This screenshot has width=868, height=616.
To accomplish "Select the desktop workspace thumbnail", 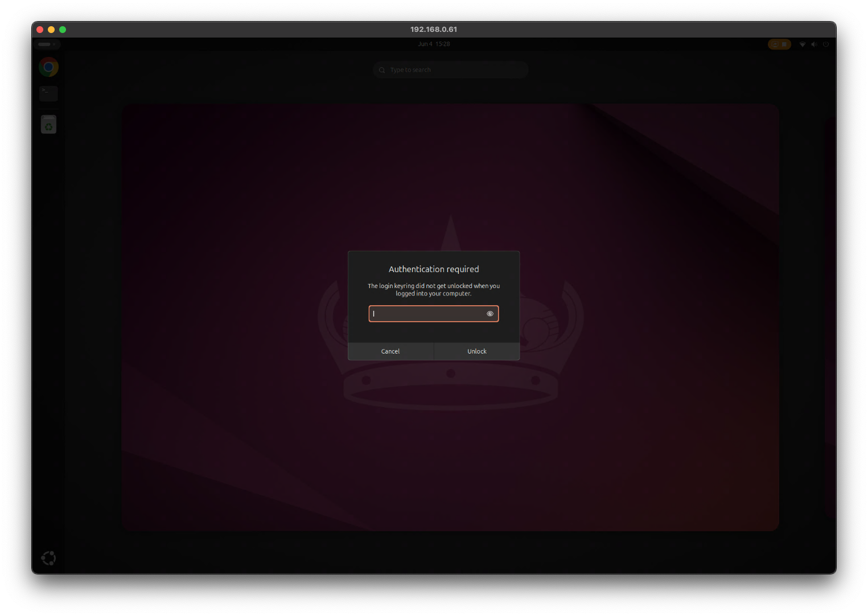I will 450,317.
